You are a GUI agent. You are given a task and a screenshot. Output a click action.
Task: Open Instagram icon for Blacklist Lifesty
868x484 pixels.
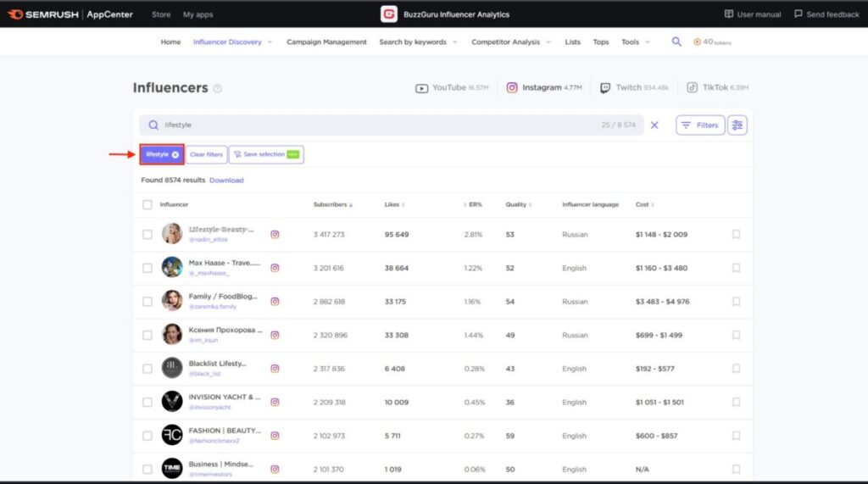[275, 368]
